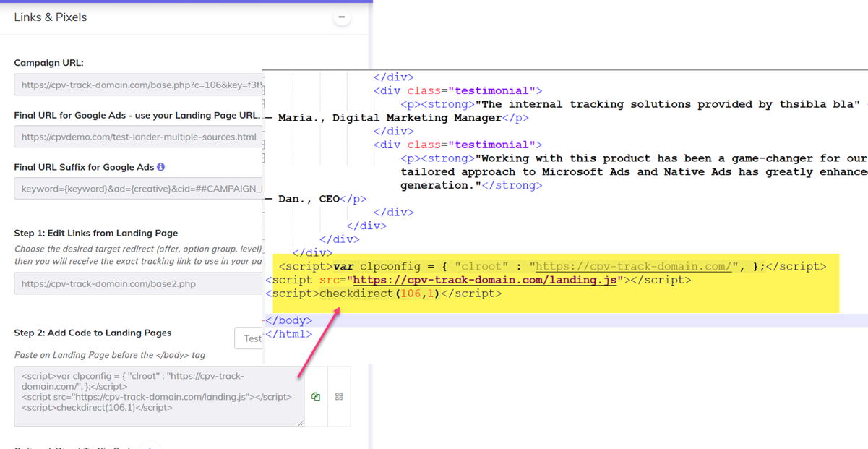Image resolution: width=868 pixels, height=449 pixels.
Task: Click the Test button near Step 2
Action: pos(250,338)
